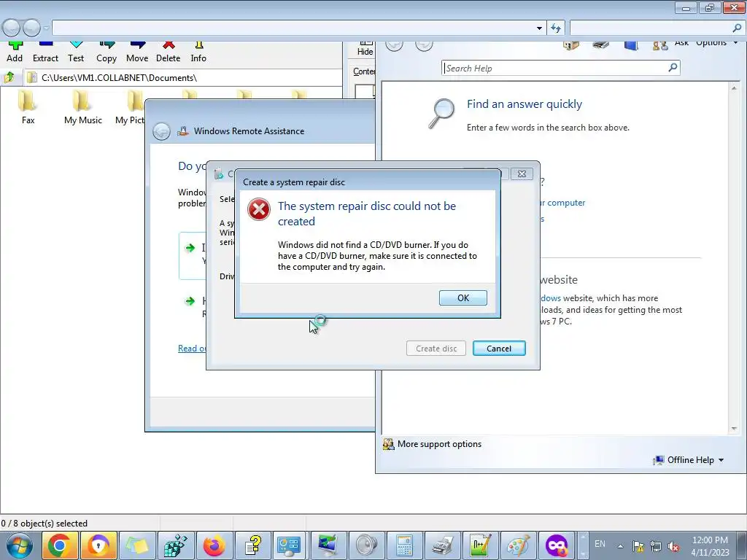Click the Read link in Remote Assistance

[x=192, y=348]
